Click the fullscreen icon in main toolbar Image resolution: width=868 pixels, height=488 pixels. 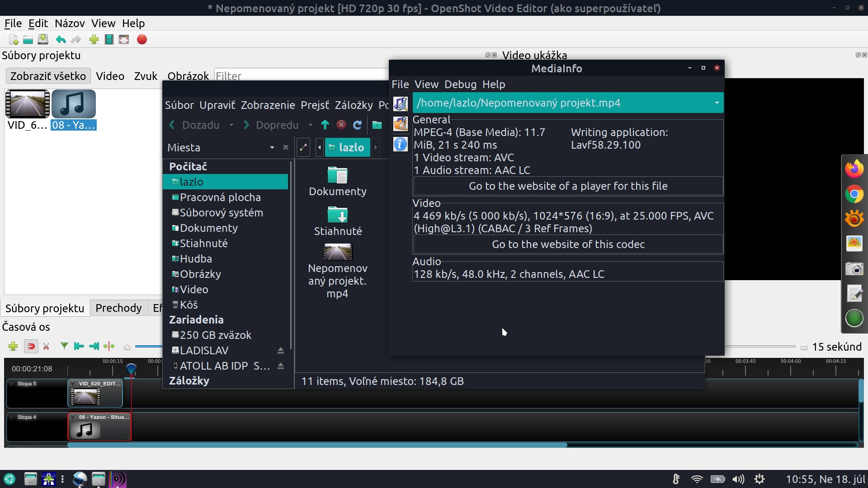(x=124, y=40)
